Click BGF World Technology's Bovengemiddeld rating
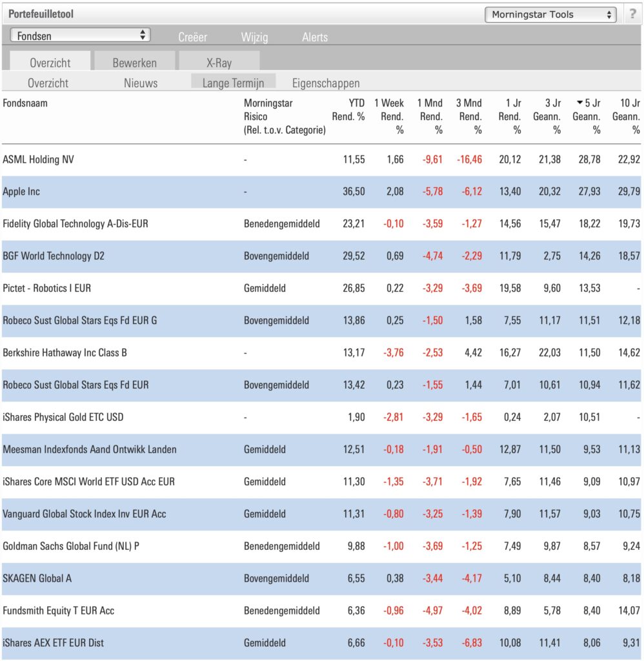The width and height of the screenshot is (644, 661). pyautogui.click(x=276, y=256)
